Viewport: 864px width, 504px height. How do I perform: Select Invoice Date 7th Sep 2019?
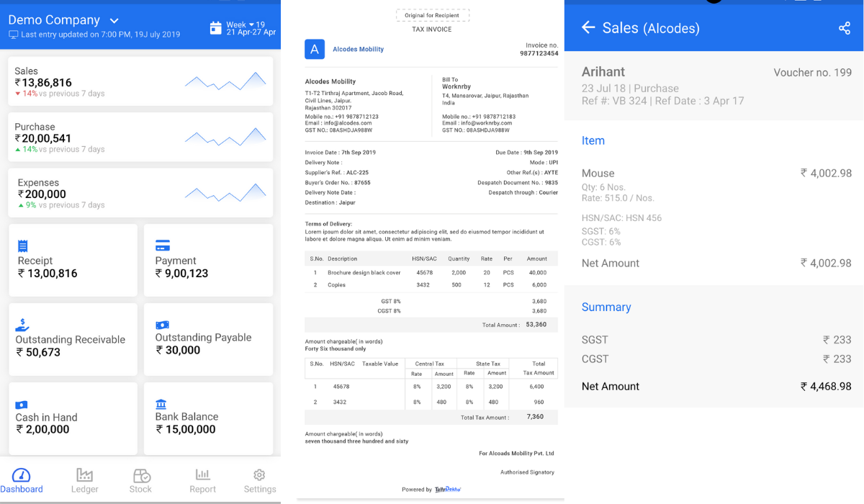coord(341,153)
